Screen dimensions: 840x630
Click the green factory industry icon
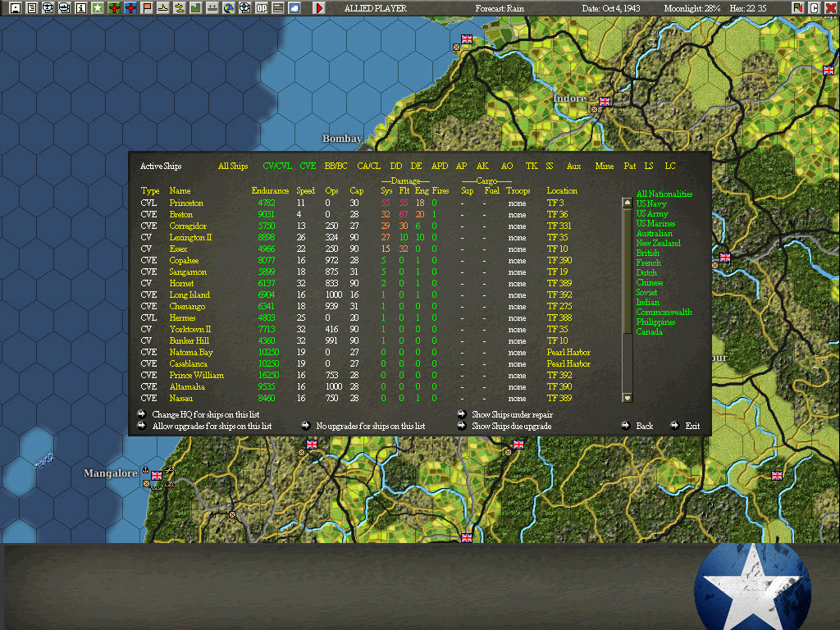click(196, 8)
